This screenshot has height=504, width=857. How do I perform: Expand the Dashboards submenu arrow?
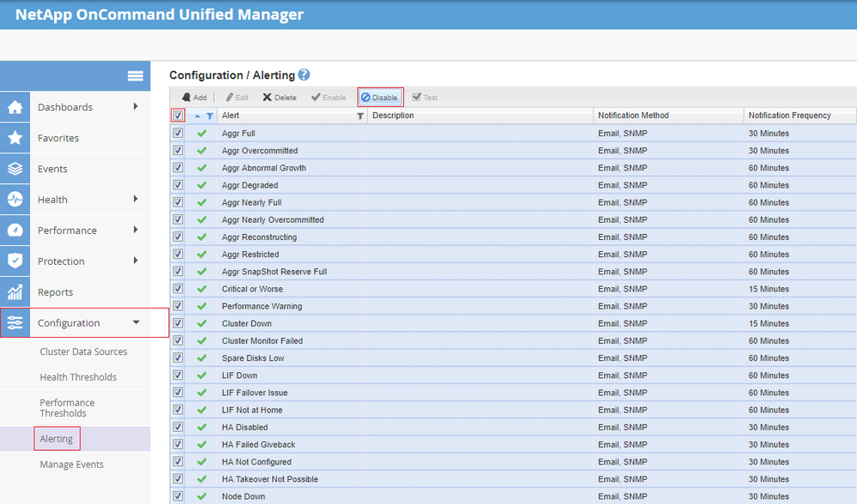(x=136, y=106)
